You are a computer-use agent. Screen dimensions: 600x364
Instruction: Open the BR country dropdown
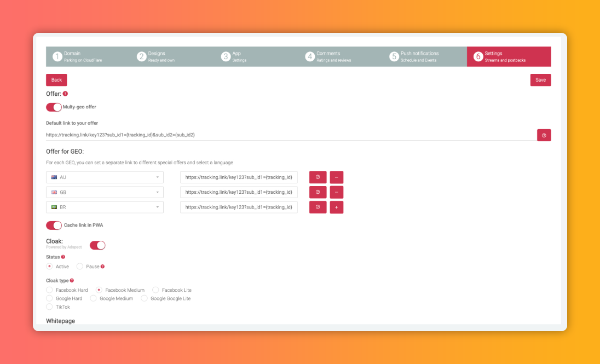point(105,207)
